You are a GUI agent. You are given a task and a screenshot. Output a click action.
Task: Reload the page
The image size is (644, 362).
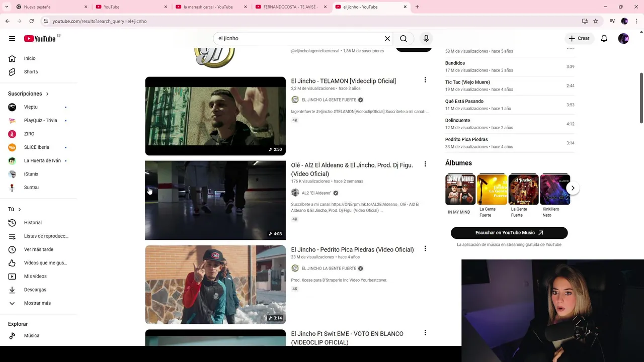click(x=31, y=21)
